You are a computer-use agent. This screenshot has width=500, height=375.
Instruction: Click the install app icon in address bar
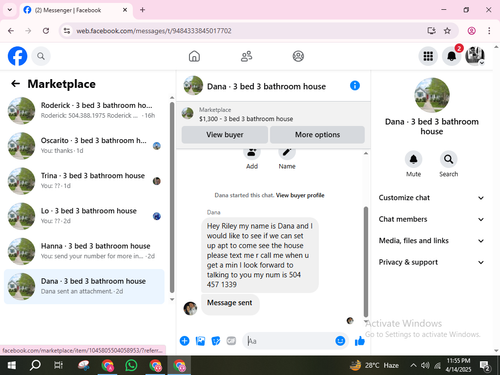[431, 31]
